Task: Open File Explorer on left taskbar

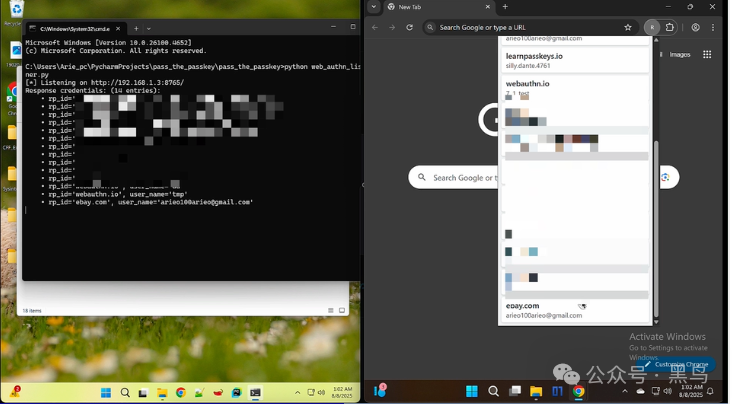Action: click(162, 393)
